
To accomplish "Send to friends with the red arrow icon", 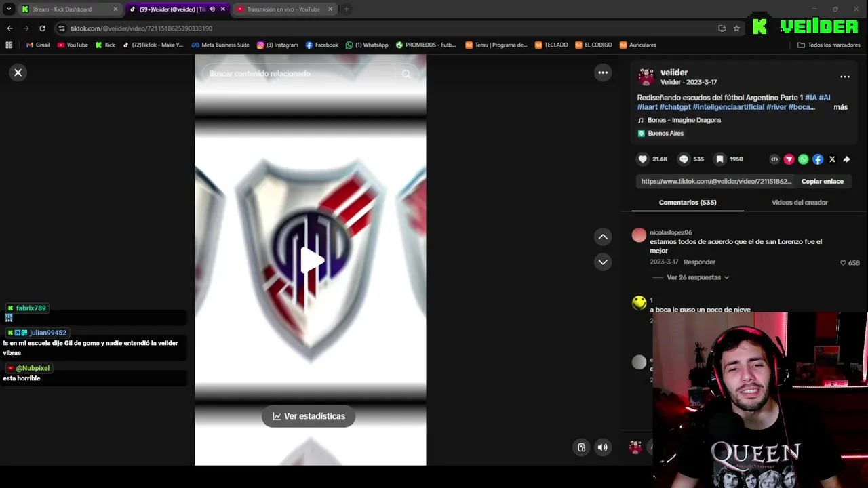I will [789, 159].
